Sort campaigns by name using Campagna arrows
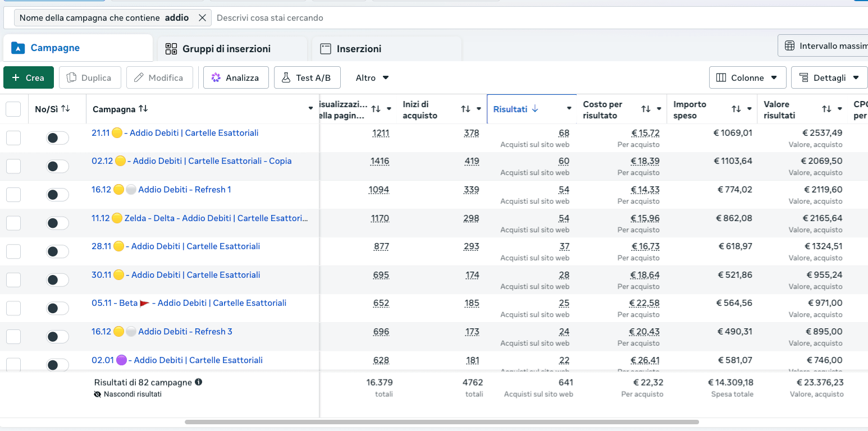Screen dimensions: 868x431 coord(143,108)
